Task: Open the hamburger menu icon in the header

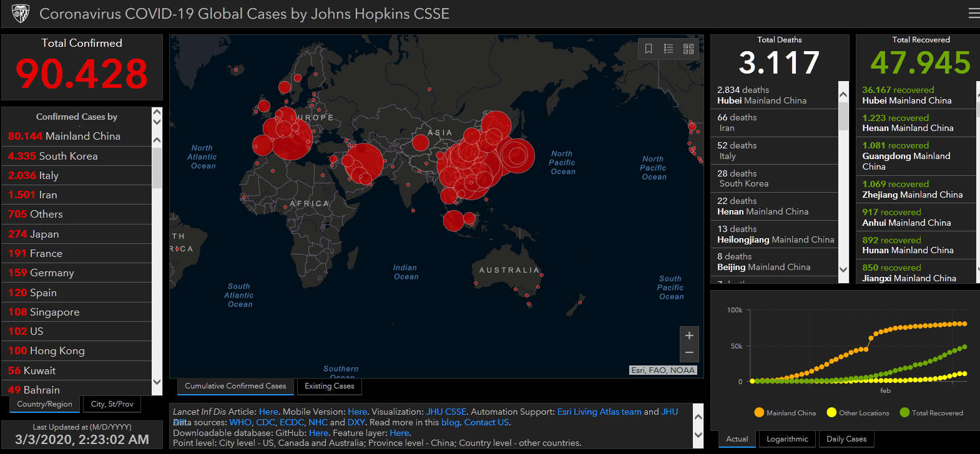Action: click(974, 13)
